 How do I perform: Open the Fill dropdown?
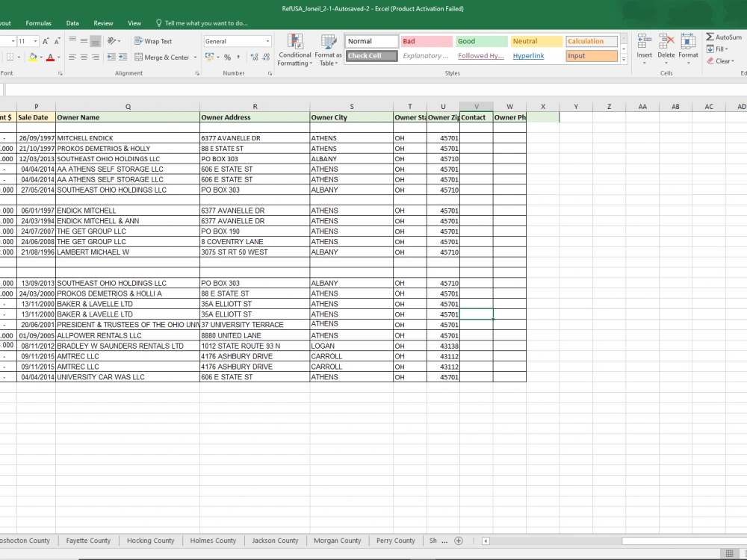[x=718, y=49]
